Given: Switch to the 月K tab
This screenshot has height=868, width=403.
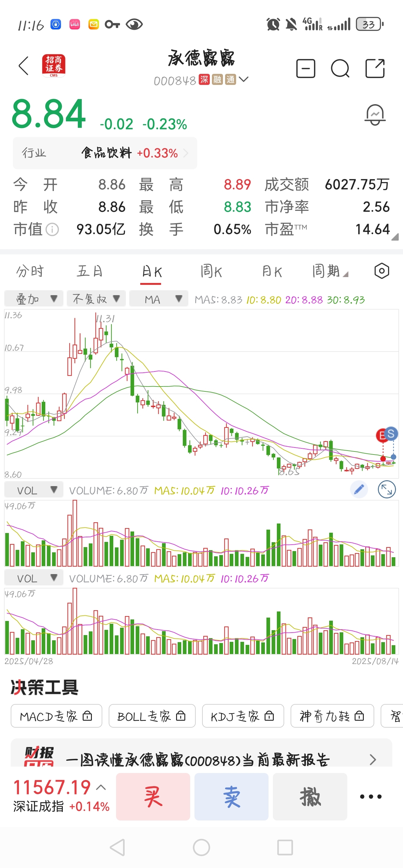Looking at the screenshot, I should tap(272, 271).
